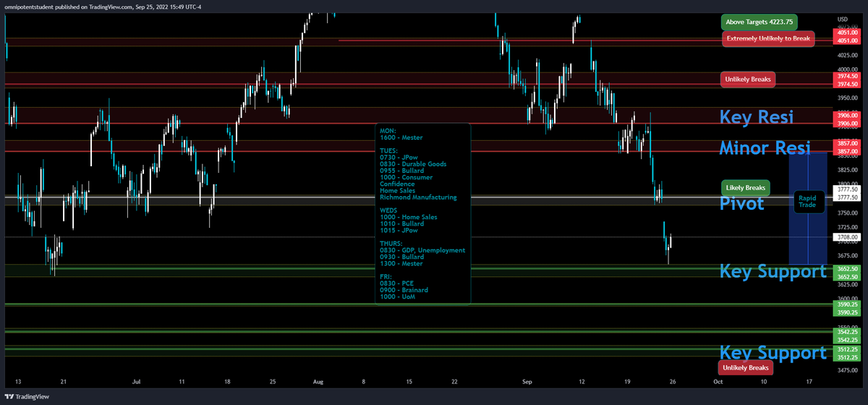Viewport: 868px width, 405px height.
Task: Click the 'Pivot' annotation text
Action: [x=742, y=203]
